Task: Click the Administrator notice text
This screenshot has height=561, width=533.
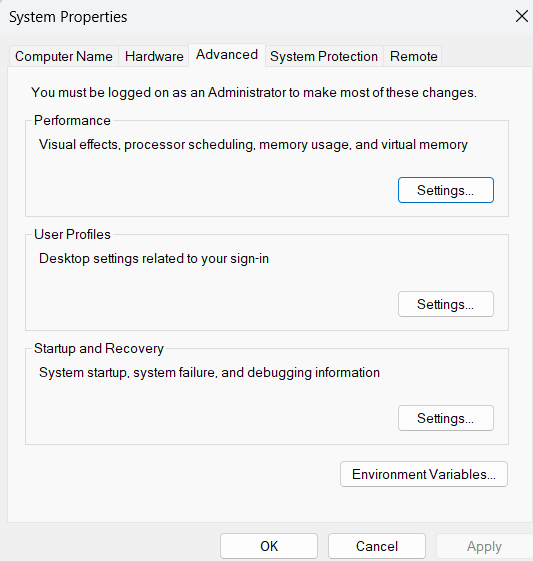Action: click(254, 92)
